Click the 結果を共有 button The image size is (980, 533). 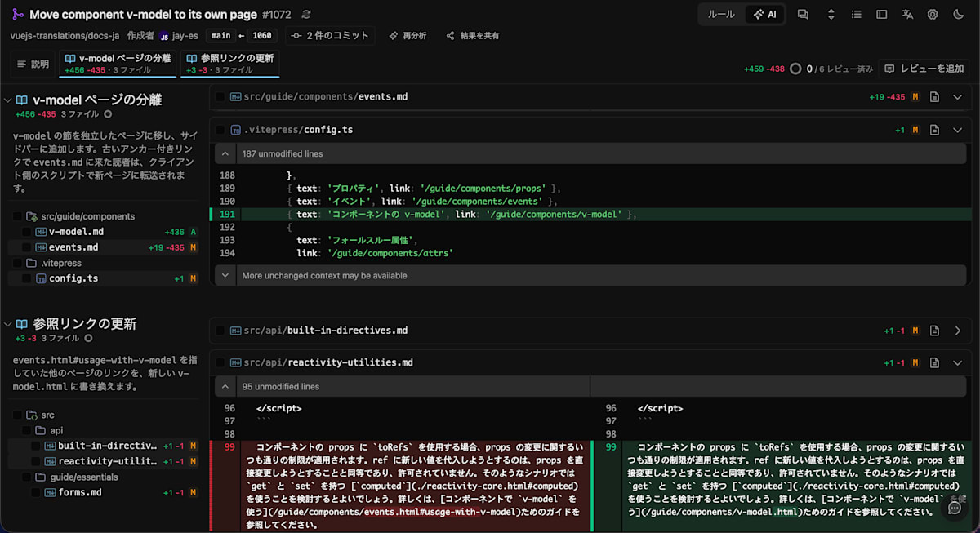pyautogui.click(x=472, y=36)
